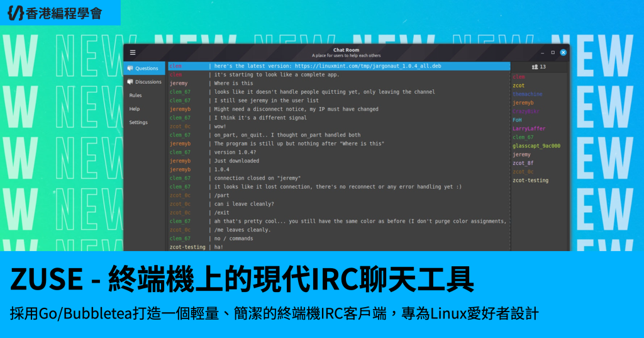Viewport: 644px width, 338px height.
Task: Switch to the Discussions channel
Action: [144, 82]
